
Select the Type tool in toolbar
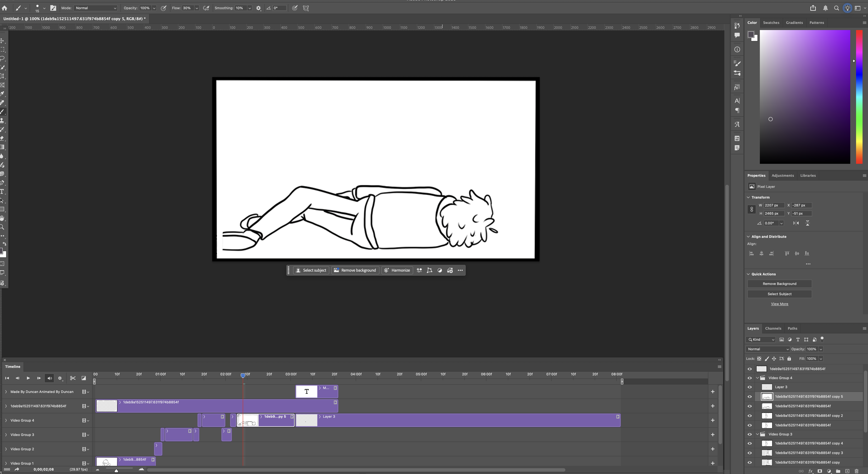[2, 191]
